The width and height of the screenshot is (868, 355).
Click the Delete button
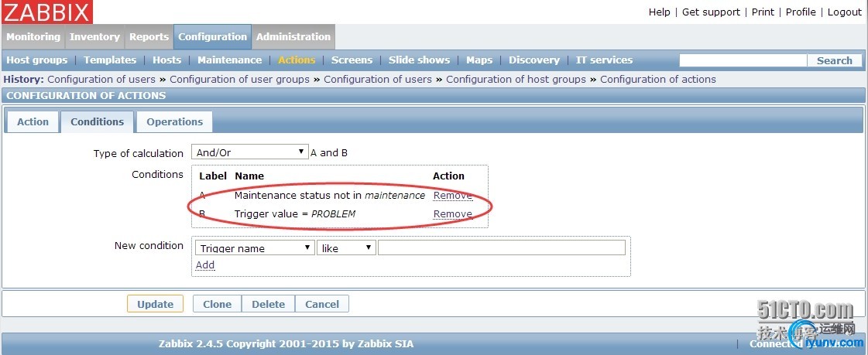(x=269, y=304)
